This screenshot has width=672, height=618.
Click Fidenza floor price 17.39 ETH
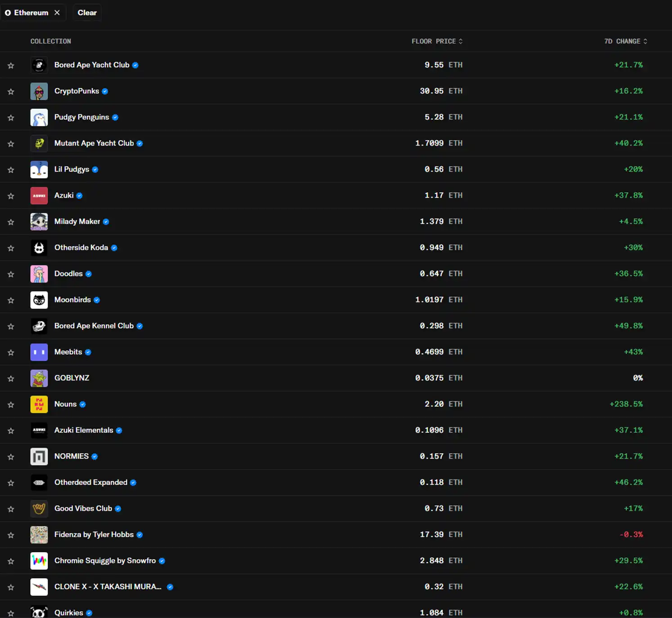click(441, 535)
